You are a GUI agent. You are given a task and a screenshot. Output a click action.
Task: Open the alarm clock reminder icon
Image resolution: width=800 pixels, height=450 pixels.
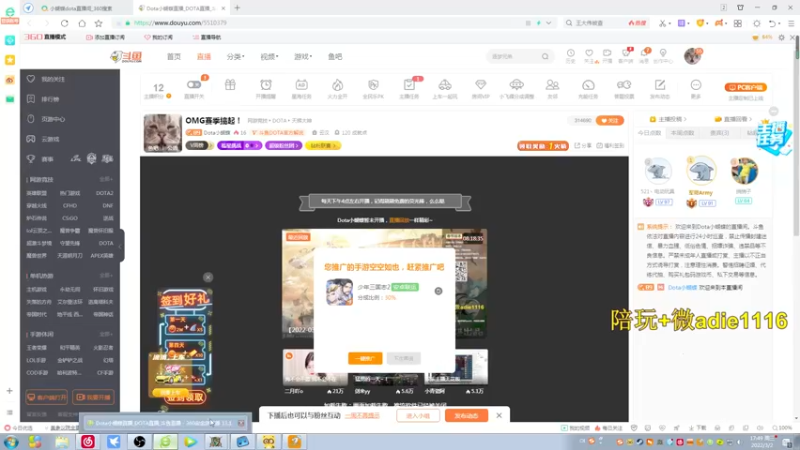(x=266, y=85)
